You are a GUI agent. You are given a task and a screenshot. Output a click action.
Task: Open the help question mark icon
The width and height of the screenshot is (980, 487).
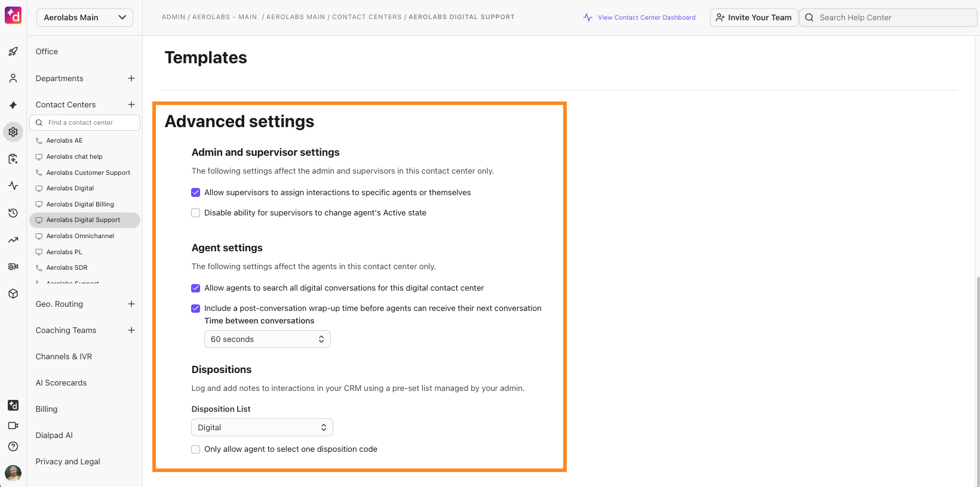click(13, 446)
